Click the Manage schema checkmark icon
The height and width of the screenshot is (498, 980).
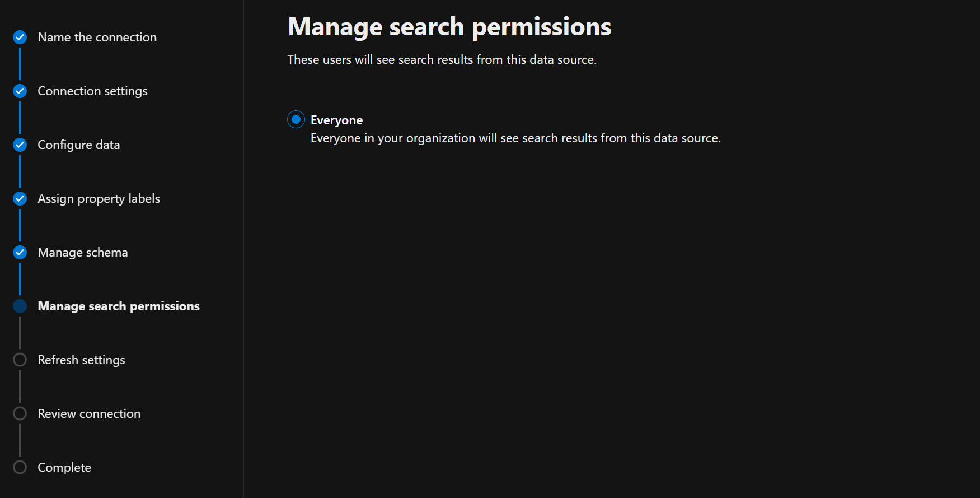(20, 253)
